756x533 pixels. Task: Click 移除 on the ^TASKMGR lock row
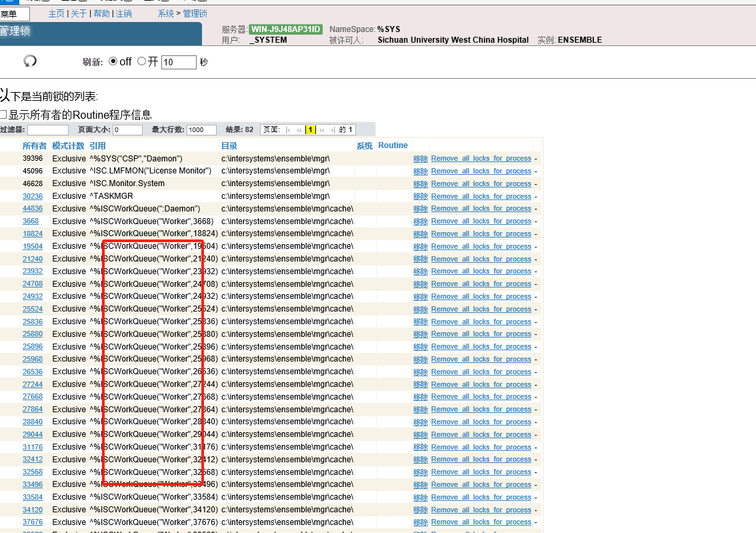click(420, 195)
